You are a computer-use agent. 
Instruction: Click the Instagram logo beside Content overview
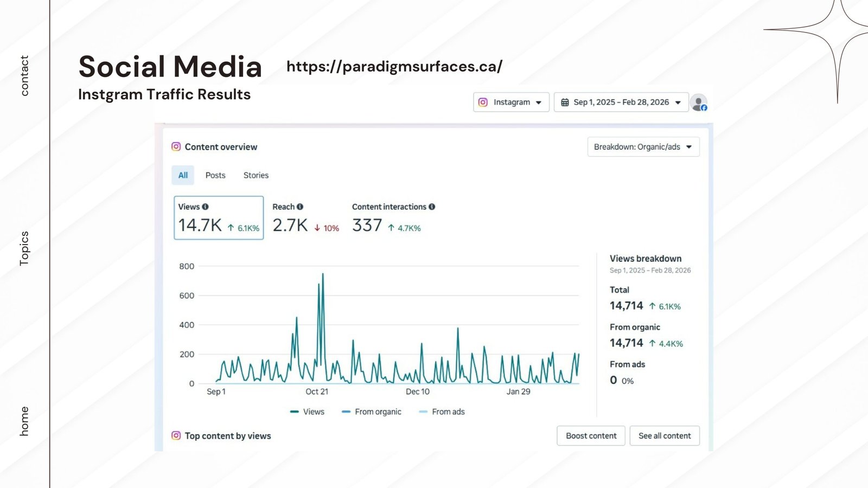point(176,146)
